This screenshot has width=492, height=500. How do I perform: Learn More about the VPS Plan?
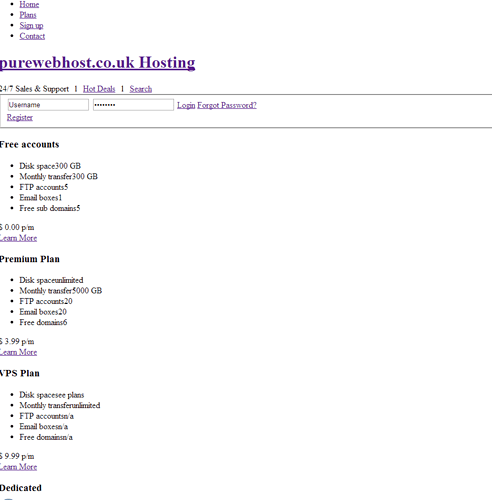18,467
